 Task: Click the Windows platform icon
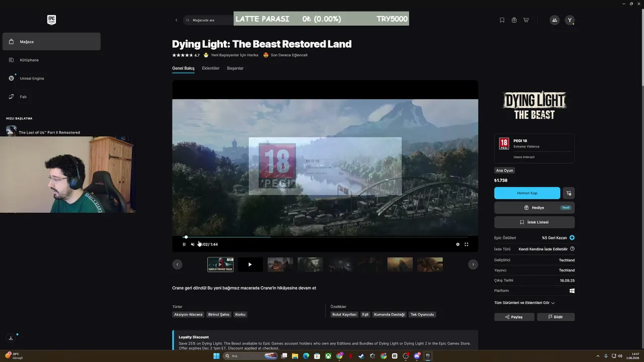[572, 291]
